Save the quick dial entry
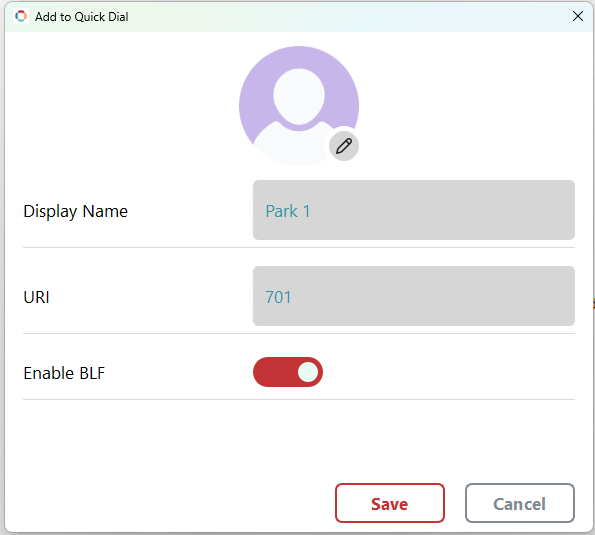595x535 pixels. tap(390, 503)
